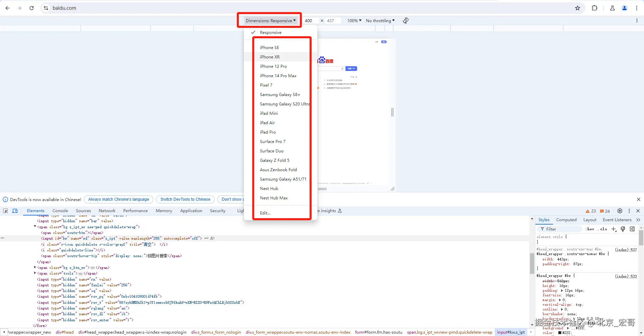Expand the span bg s_btn_wr node

[35, 268]
